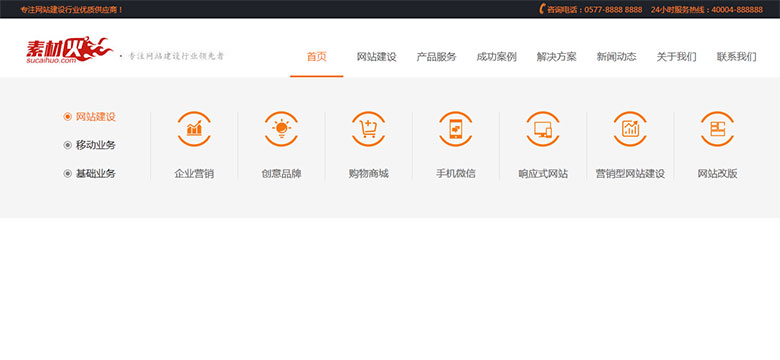Open the 企业营销 bar chart icon

pyautogui.click(x=194, y=129)
